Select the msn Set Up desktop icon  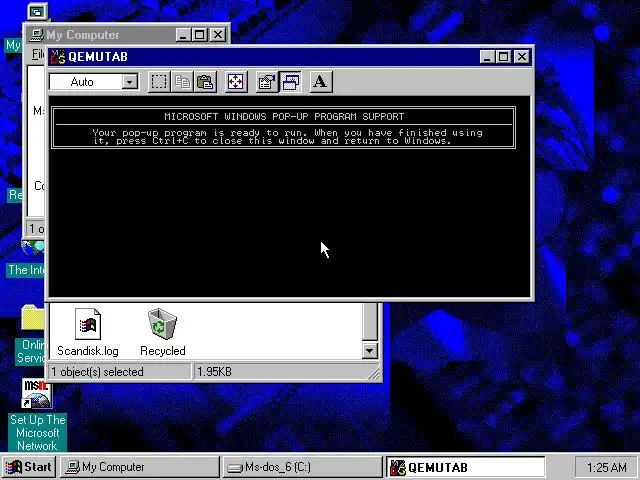click(37, 393)
